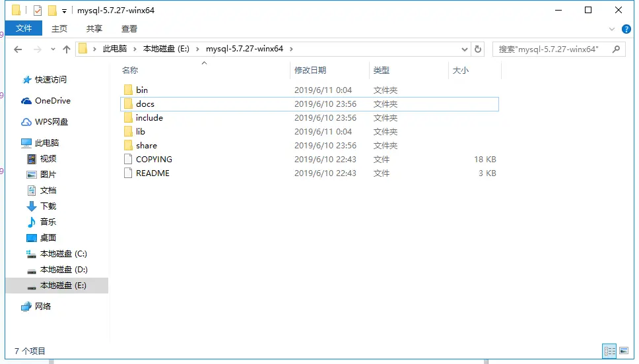The image size is (639, 364).
Task: Refresh the folder view
Action: (478, 49)
